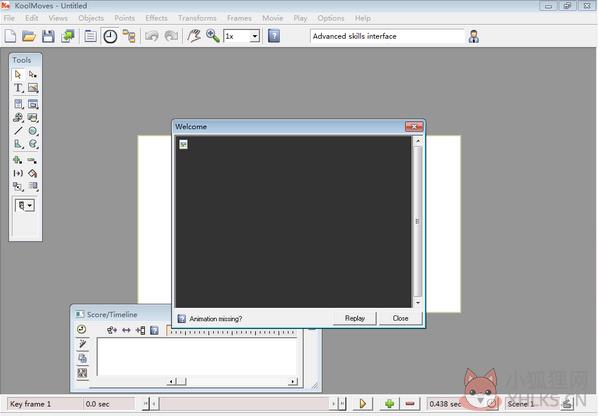Close Welcome dialog with red X
Viewport: 598px width, 416px height.
click(414, 127)
